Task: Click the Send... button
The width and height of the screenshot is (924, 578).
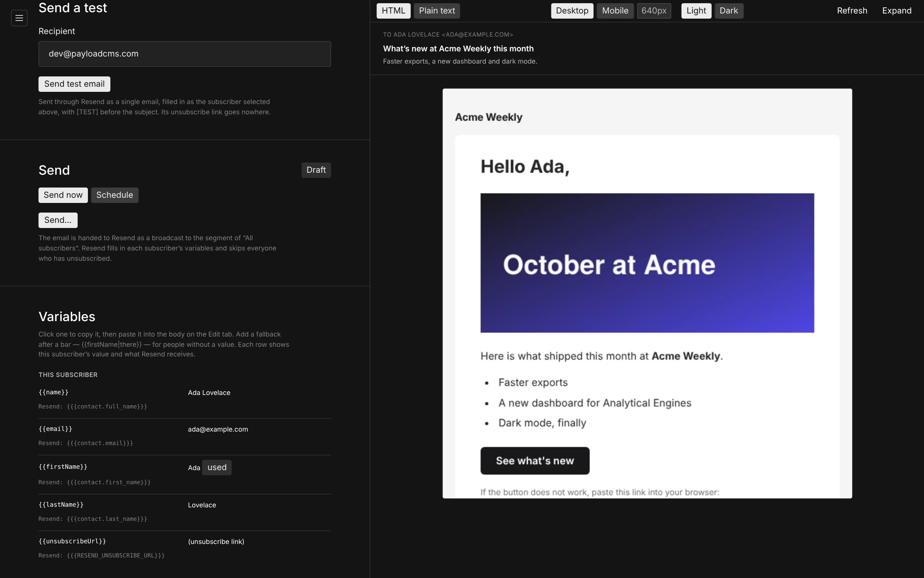Action: [x=58, y=220]
